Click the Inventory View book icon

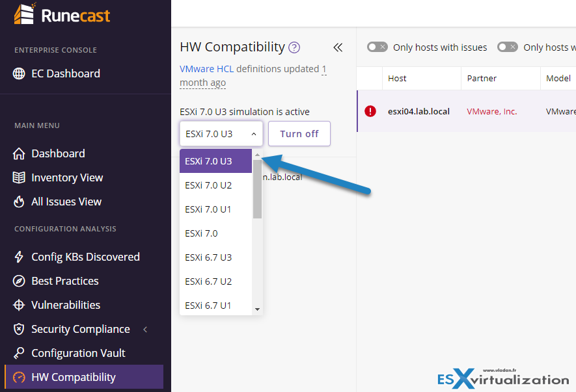(19, 177)
